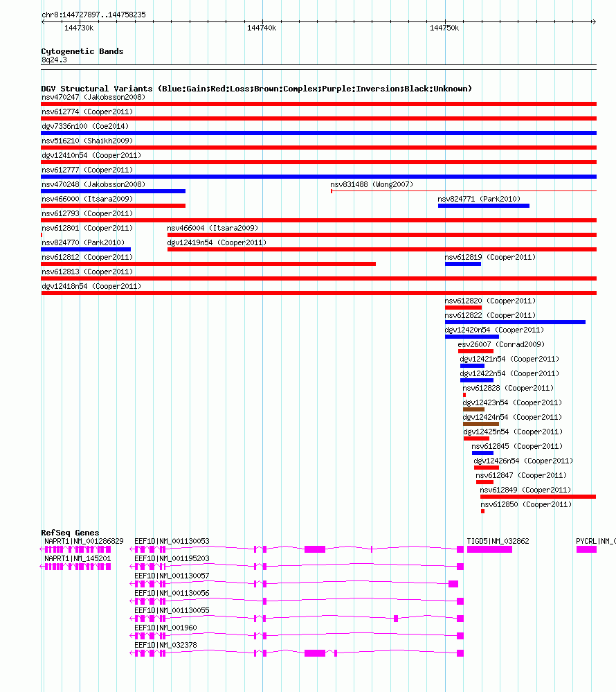This screenshot has width=616, height=692.
Task: Select EEF1D|NM_001130057 transcript label
Action: point(172,576)
